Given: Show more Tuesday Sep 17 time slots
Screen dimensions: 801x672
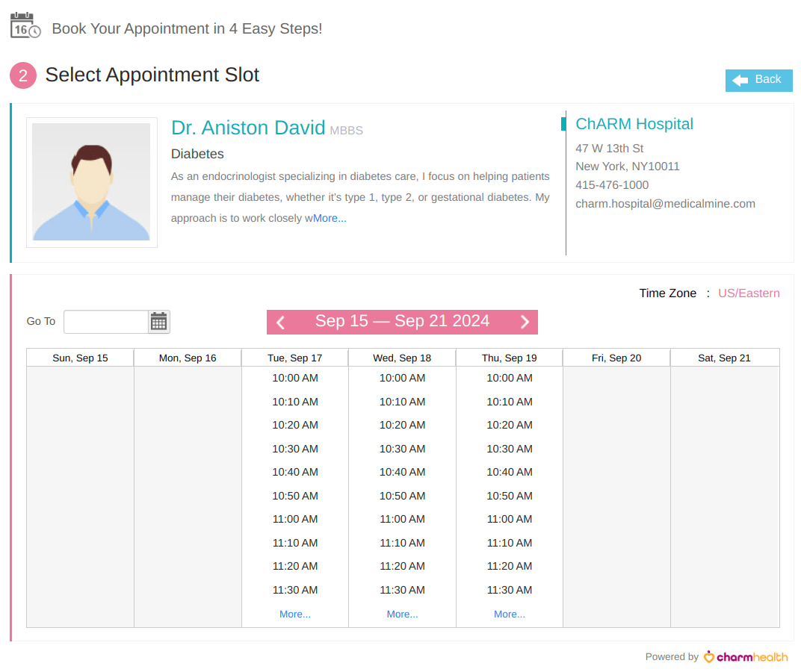Looking at the screenshot, I should pyautogui.click(x=295, y=615).
